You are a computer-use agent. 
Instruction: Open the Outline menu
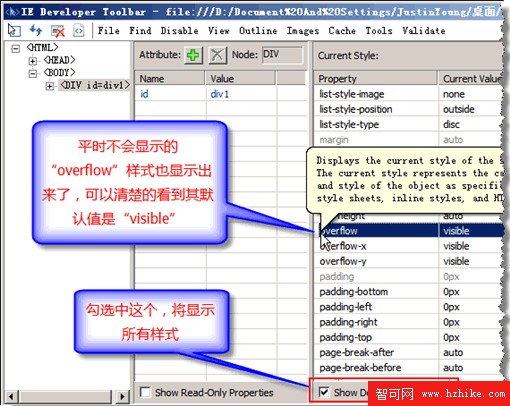coord(258,31)
